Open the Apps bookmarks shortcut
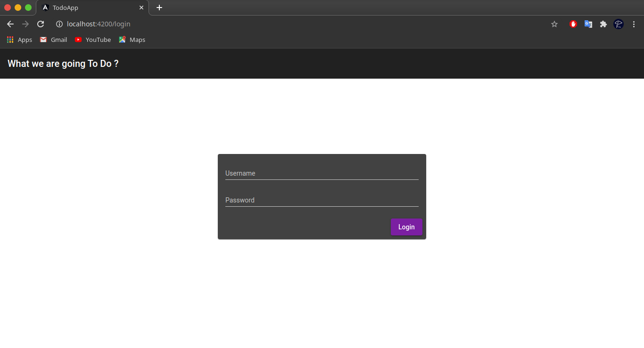Screen dimensions: 644x348 coord(20,40)
